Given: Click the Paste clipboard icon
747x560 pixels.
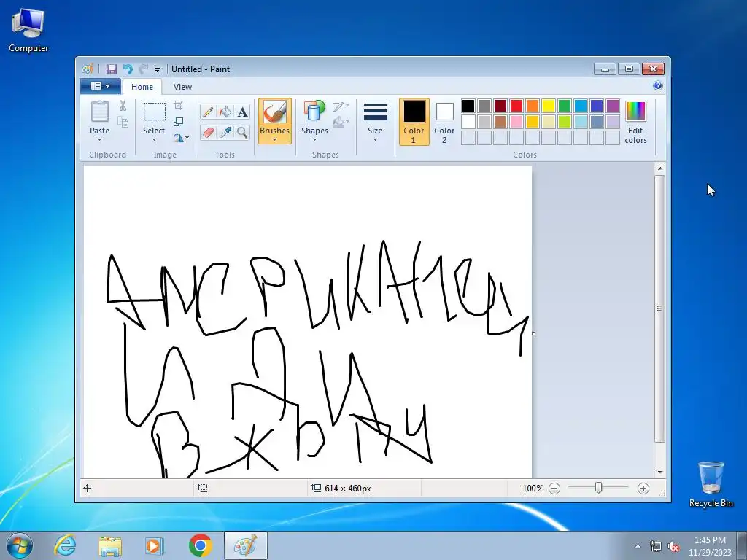Looking at the screenshot, I should pos(99,112).
